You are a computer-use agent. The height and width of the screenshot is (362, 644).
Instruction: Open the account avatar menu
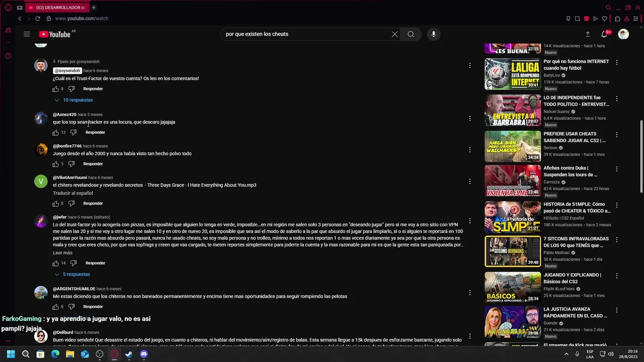point(623,34)
